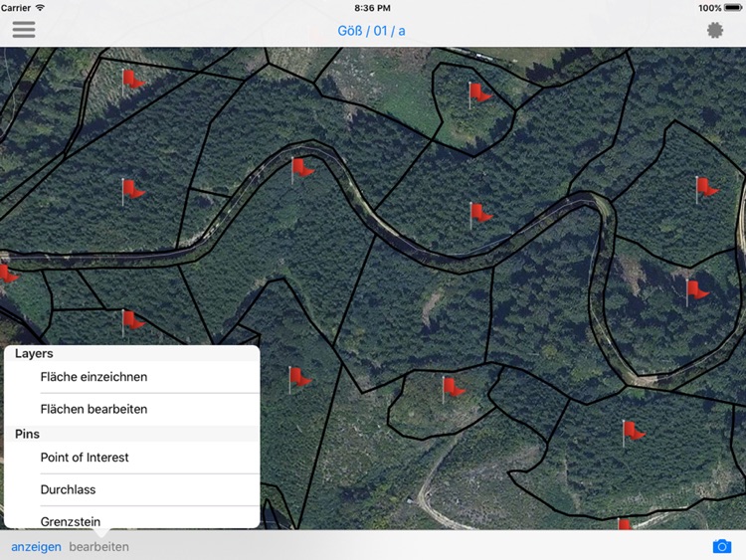Choose Durchlass pin type
Screen dimensions: 746x560
click(131, 489)
